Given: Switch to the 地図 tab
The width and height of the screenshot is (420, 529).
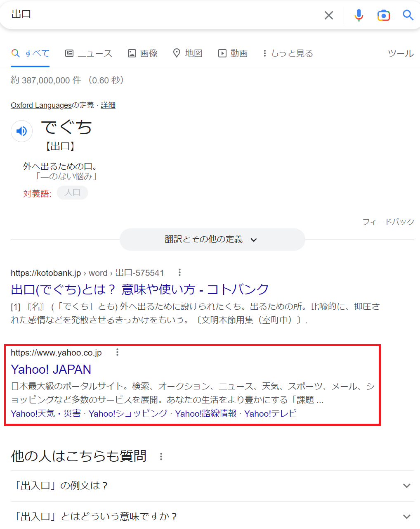Looking at the screenshot, I should (x=188, y=53).
